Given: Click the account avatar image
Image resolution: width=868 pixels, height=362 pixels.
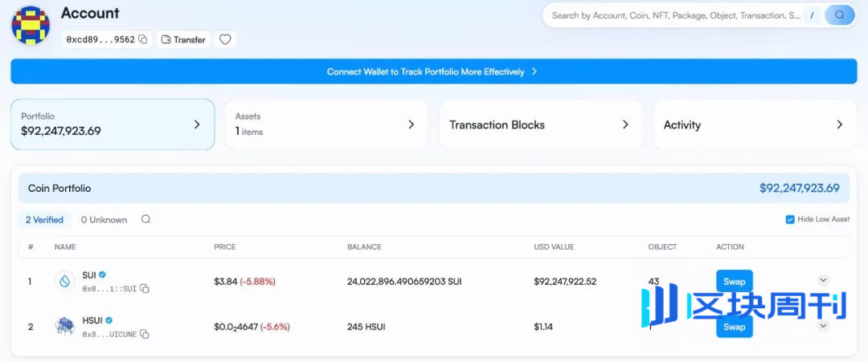Looking at the screenshot, I should [x=31, y=25].
